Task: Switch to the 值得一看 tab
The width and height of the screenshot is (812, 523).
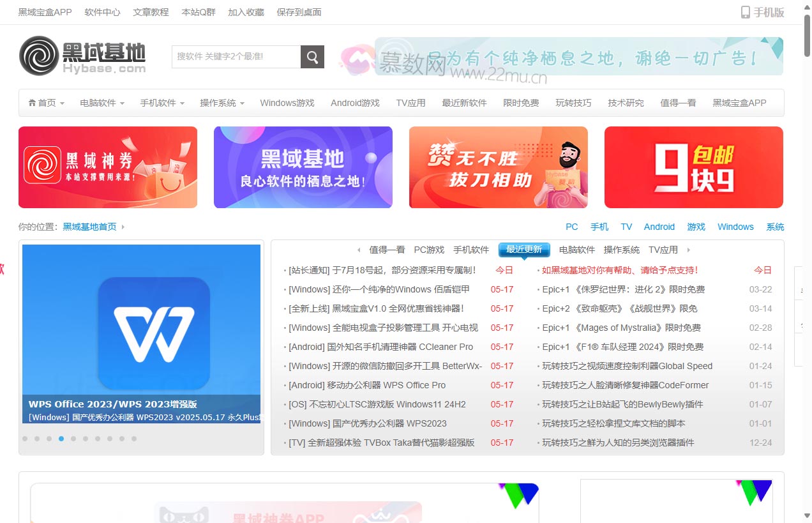Action: [387, 250]
